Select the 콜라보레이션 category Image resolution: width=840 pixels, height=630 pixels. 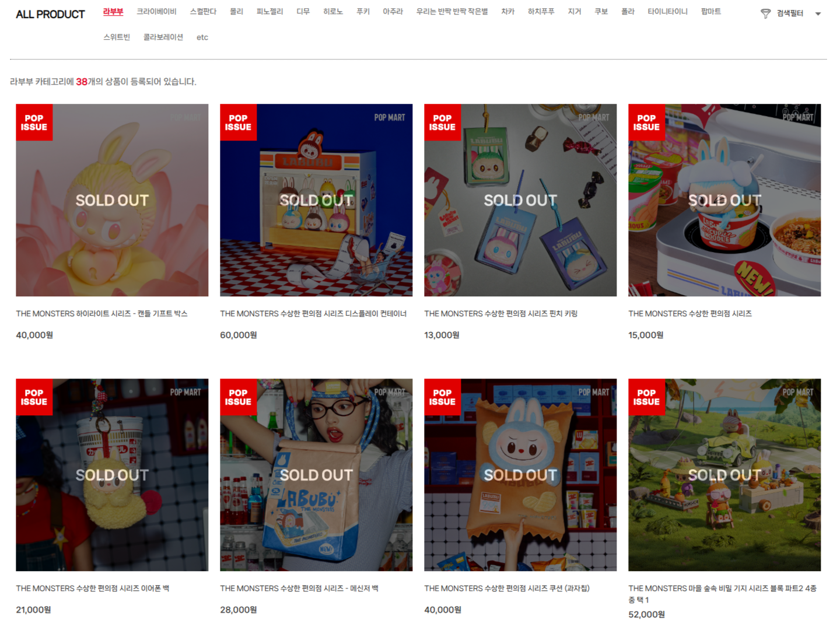point(163,37)
